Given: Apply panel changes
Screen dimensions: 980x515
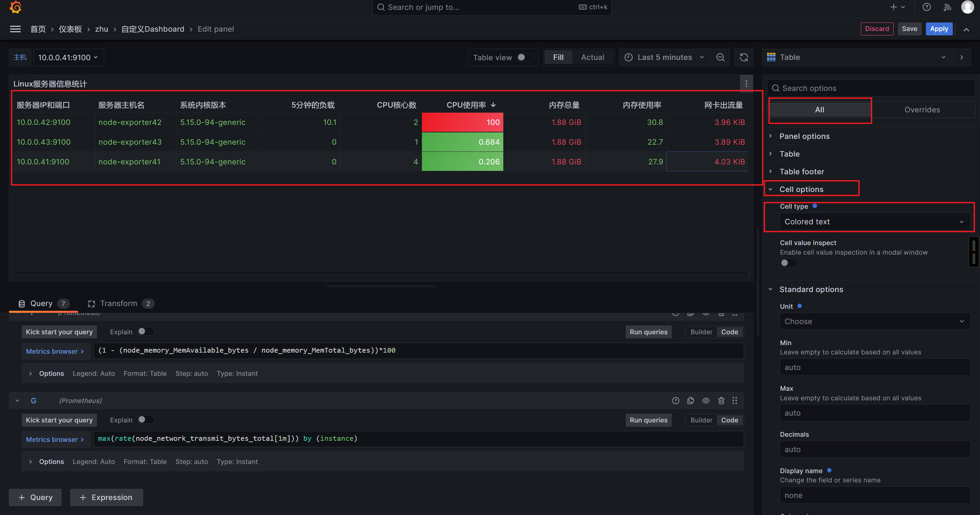Looking at the screenshot, I should point(939,29).
